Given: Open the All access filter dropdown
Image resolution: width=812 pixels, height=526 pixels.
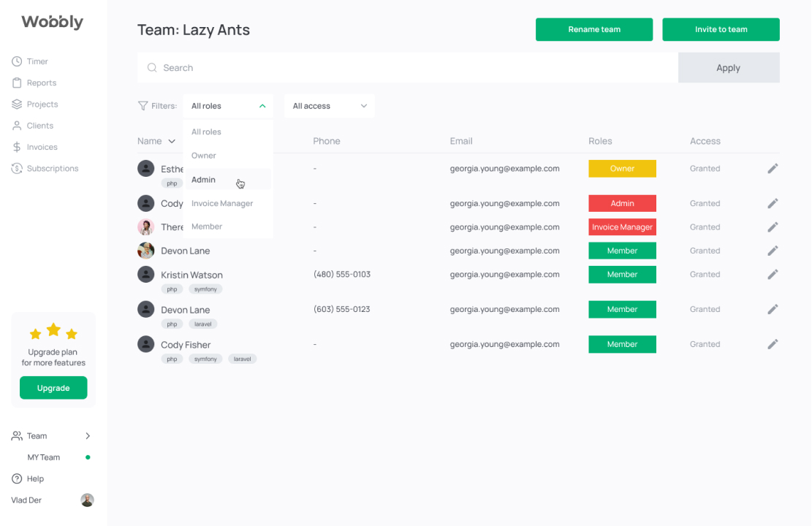Looking at the screenshot, I should (x=330, y=106).
